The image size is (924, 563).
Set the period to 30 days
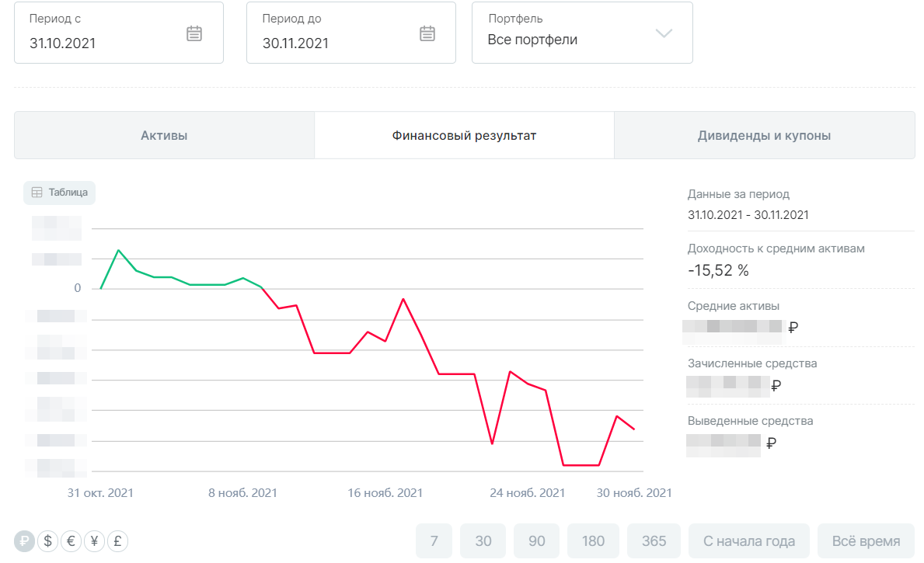[483, 541]
